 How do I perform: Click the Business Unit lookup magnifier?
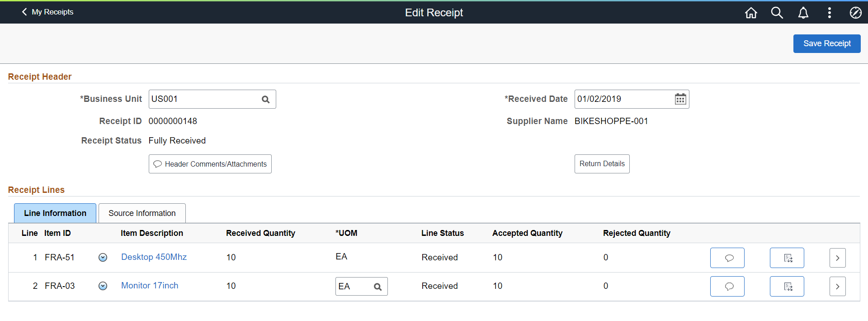coord(266,99)
